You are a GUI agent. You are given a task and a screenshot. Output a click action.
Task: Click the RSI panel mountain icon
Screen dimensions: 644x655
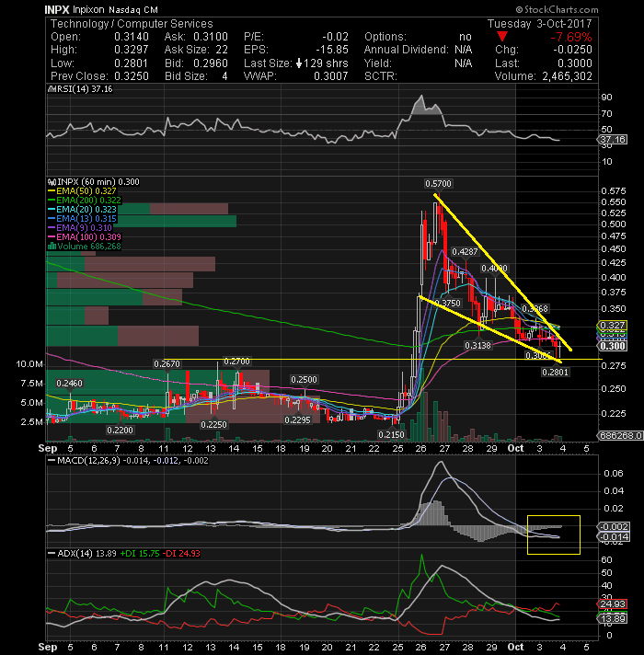[52, 89]
